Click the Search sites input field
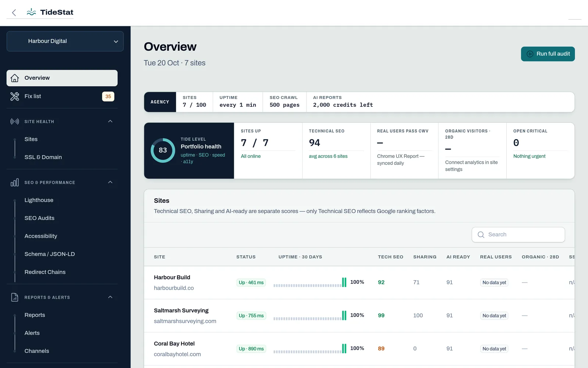This screenshot has width=588, height=368. 518,235
